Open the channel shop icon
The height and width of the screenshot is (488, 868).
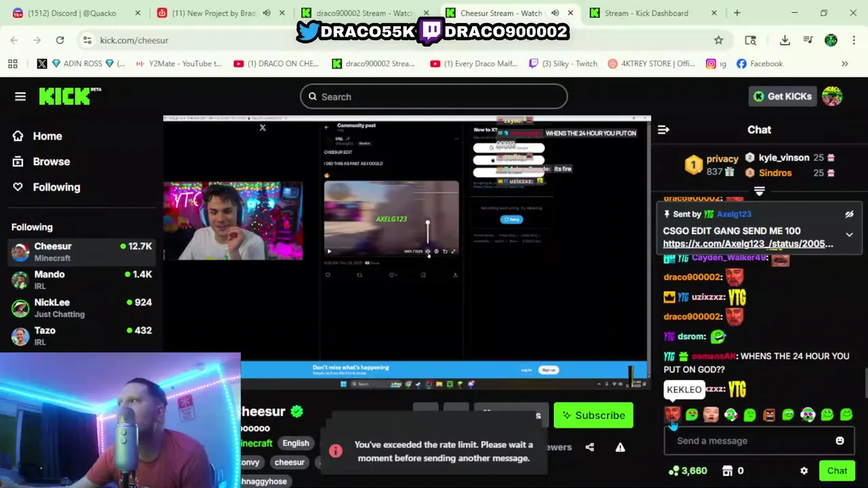click(x=727, y=470)
